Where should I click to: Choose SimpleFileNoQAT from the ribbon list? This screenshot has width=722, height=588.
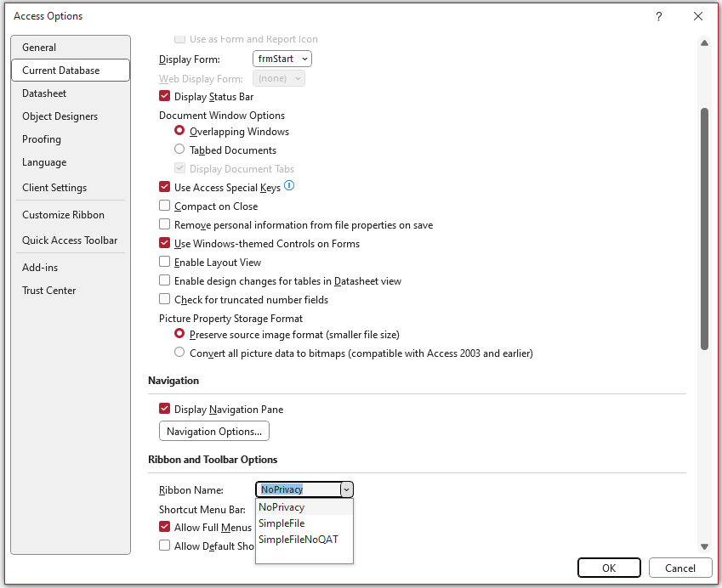(304, 540)
